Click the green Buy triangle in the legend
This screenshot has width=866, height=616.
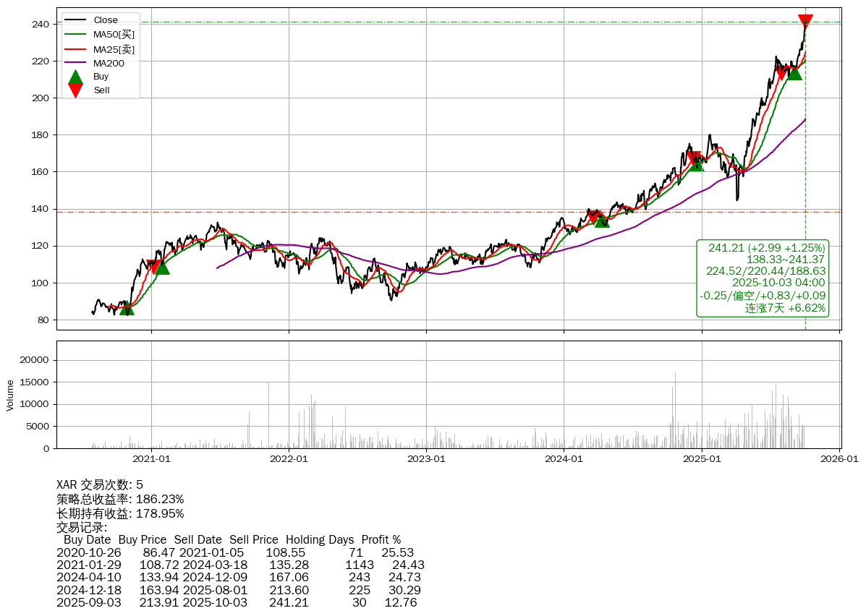75,77
